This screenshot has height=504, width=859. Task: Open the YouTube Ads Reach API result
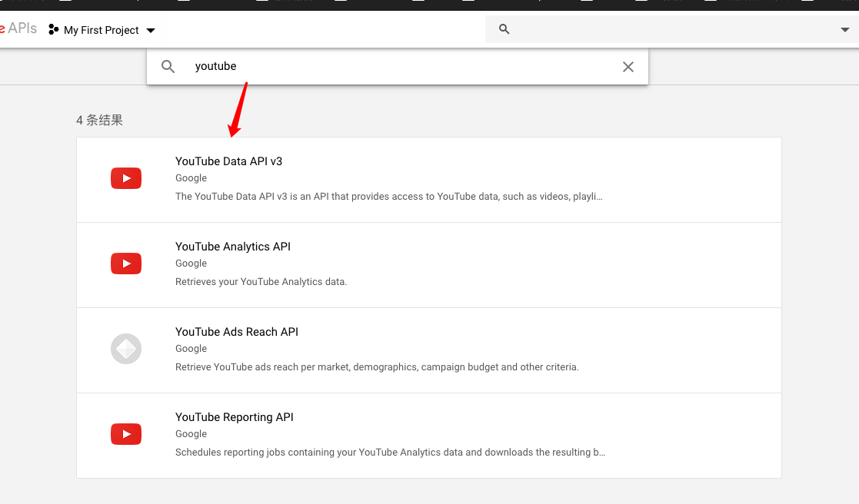(429, 351)
